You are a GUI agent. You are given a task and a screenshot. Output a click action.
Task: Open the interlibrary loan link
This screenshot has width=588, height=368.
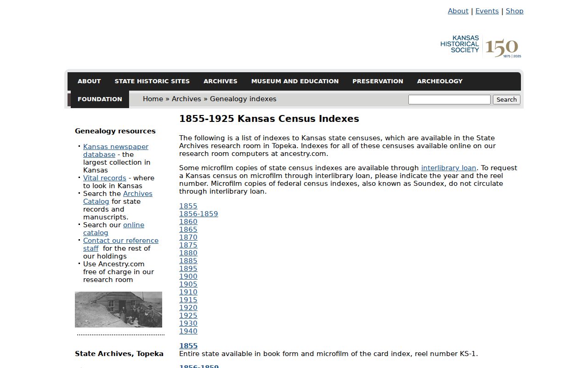click(449, 168)
